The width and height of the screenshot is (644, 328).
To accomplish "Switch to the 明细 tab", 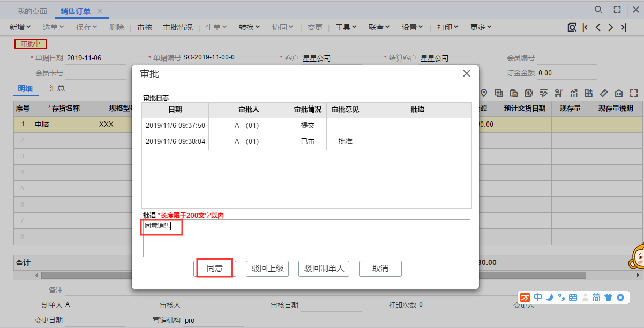I will pyautogui.click(x=25, y=89).
